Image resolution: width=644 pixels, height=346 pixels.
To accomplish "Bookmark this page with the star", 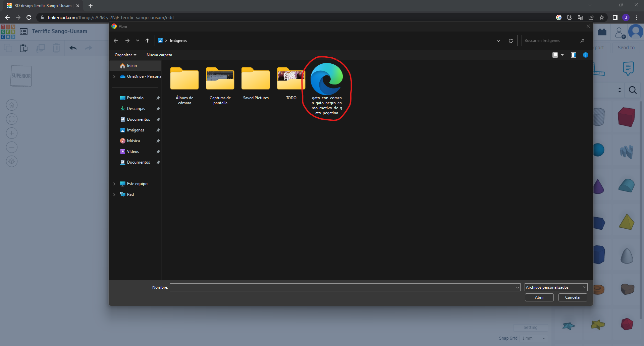I will (602, 17).
